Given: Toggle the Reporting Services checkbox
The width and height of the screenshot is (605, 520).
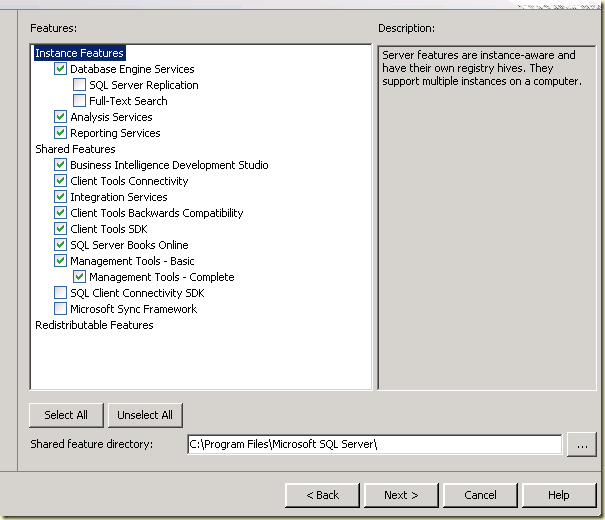Looking at the screenshot, I should 60,133.
